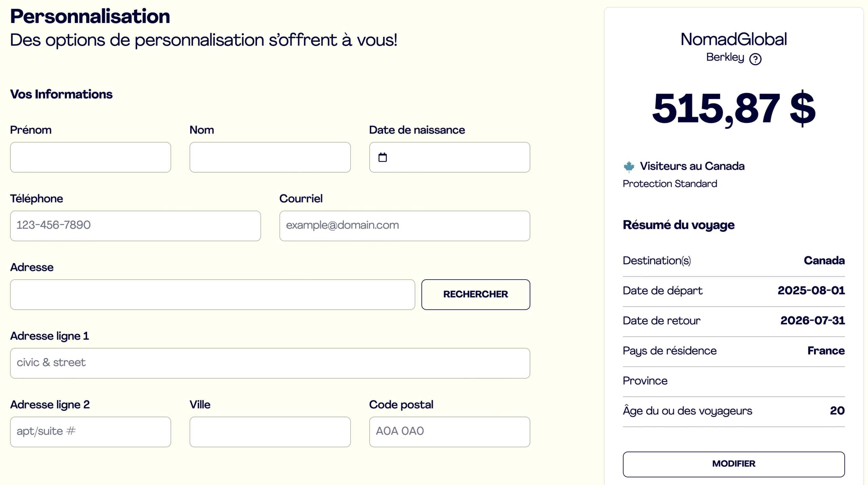868x485 pixels.
Task: Click the personalization options subtitle text
Action: coord(203,40)
